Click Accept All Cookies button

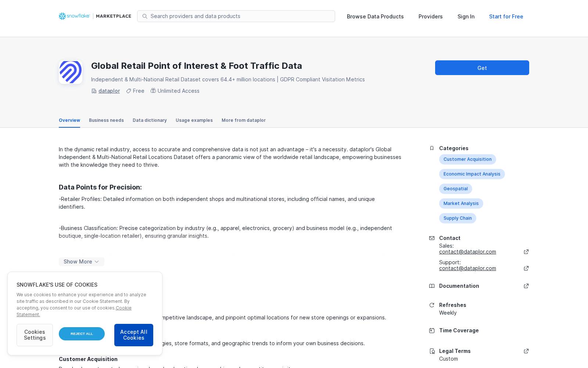(134, 335)
